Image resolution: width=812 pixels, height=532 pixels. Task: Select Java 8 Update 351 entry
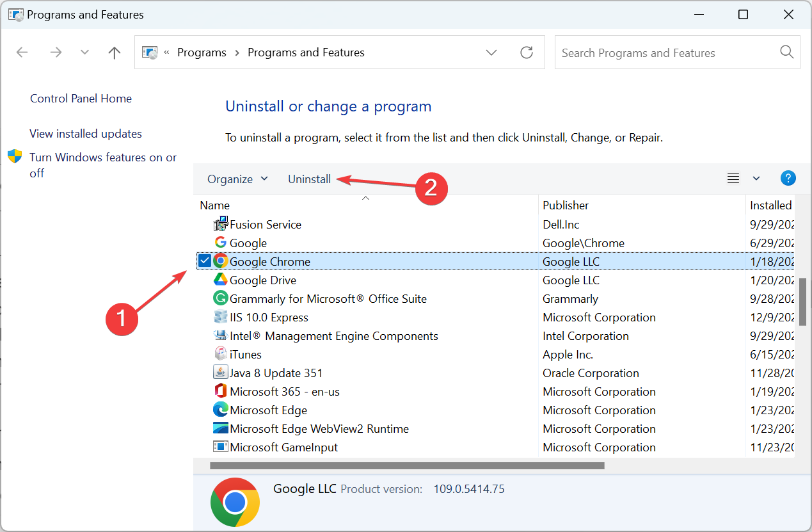(x=276, y=373)
